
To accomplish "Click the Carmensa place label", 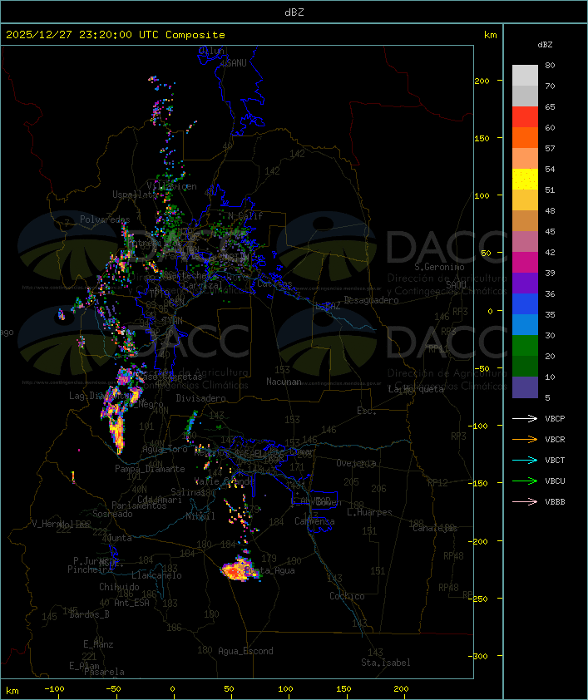I will (x=314, y=521).
